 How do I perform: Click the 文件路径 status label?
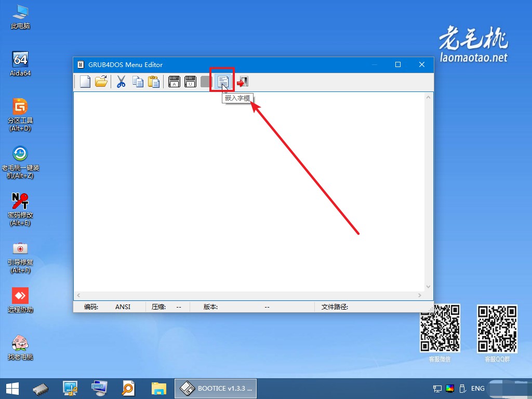[x=335, y=307]
